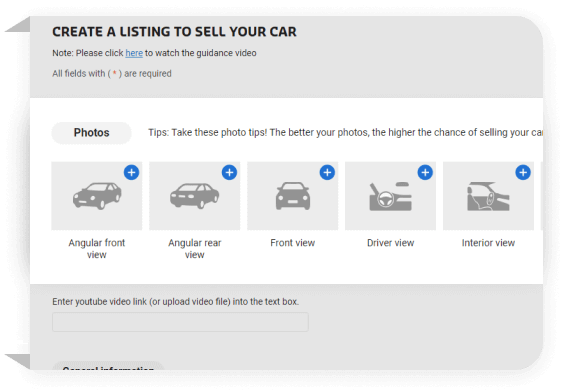Viewport: 566px width, 390px height.
Task: Click the car interior seat icon
Action: click(488, 197)
